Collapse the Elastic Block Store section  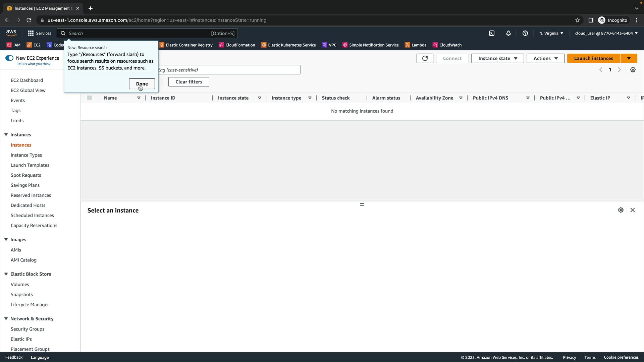pos(6,274)
